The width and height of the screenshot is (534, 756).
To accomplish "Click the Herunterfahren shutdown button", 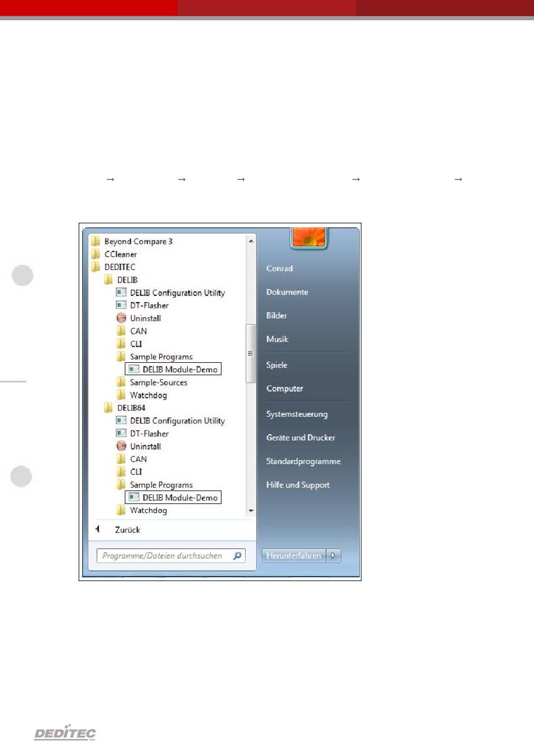I will [293, 556].
